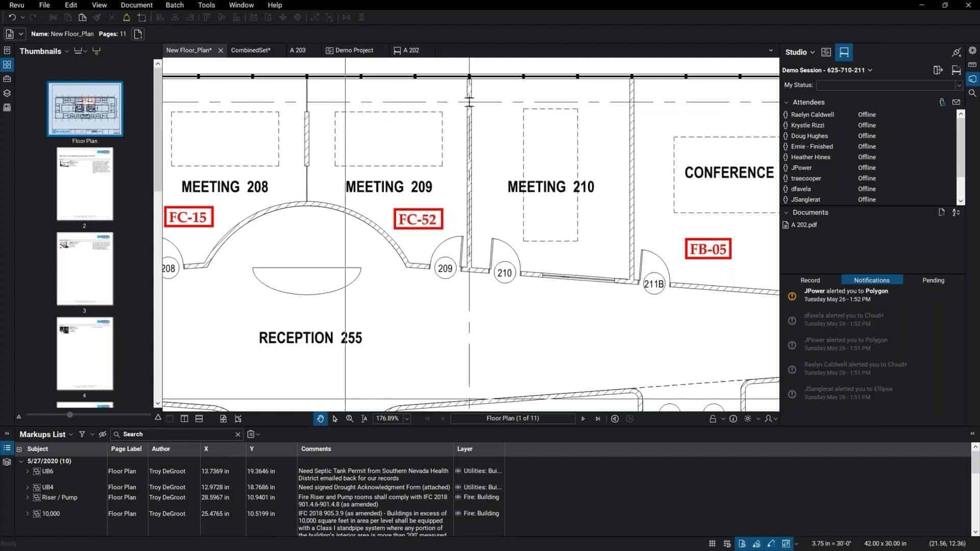980x551 pixels.
Task: Toggle hide-markups eye icon in Markups List header
Action: point(102,434)
